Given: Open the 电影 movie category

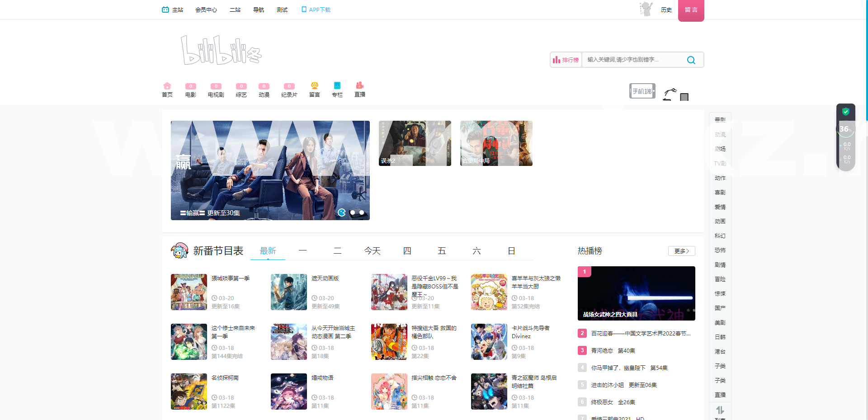Looking at the screenshot, I should (x=191, y=90).
